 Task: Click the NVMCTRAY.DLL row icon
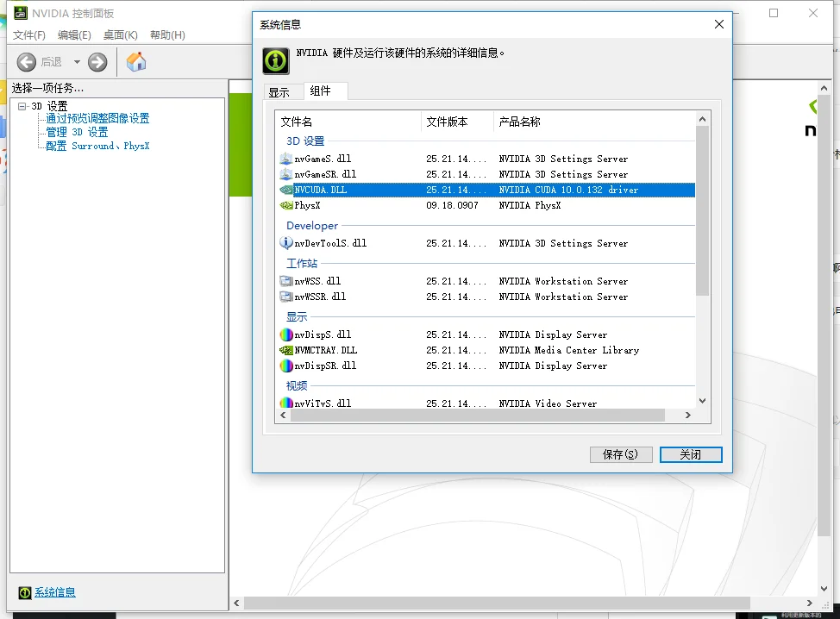coord(286,350)
